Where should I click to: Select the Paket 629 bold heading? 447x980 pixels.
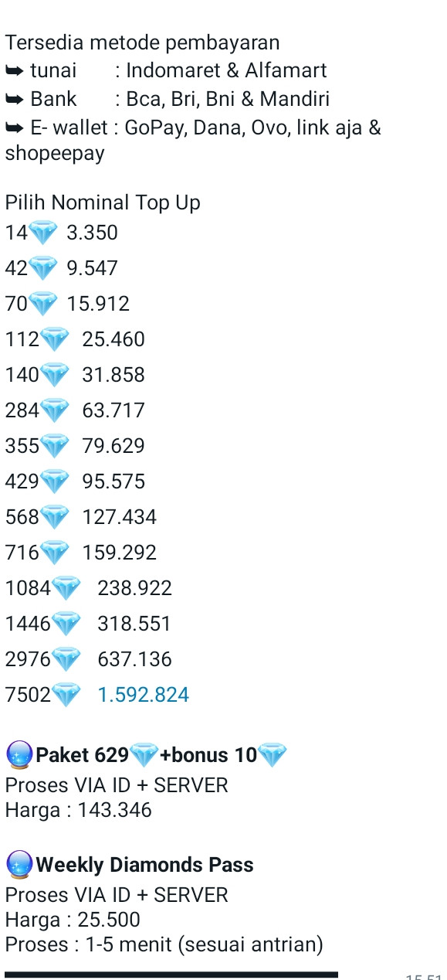(83, 755)
